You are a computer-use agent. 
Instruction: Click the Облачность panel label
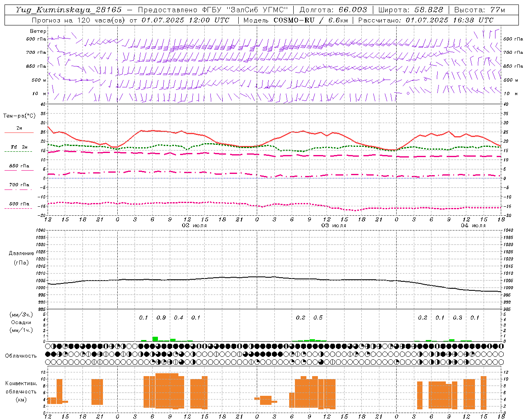point(21,356)
